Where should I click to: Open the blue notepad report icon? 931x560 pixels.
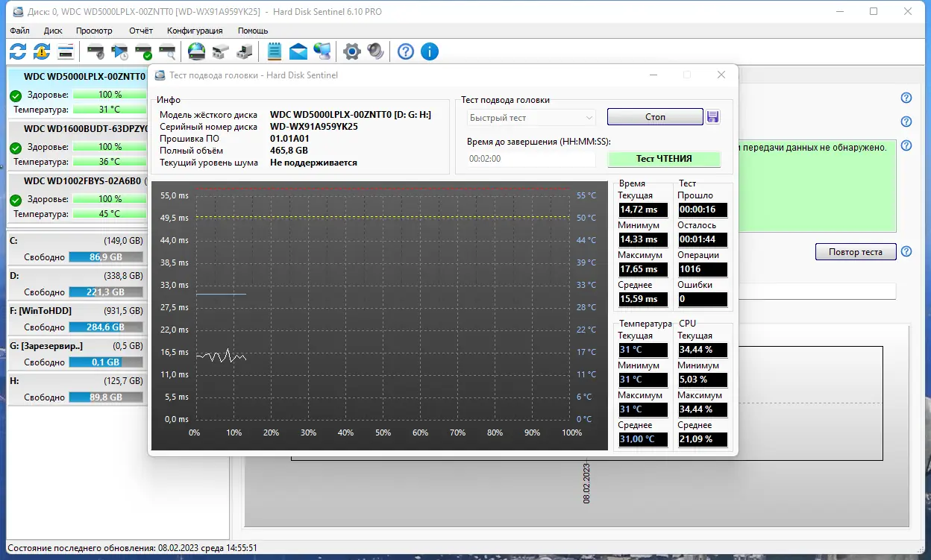coord(275,51)
